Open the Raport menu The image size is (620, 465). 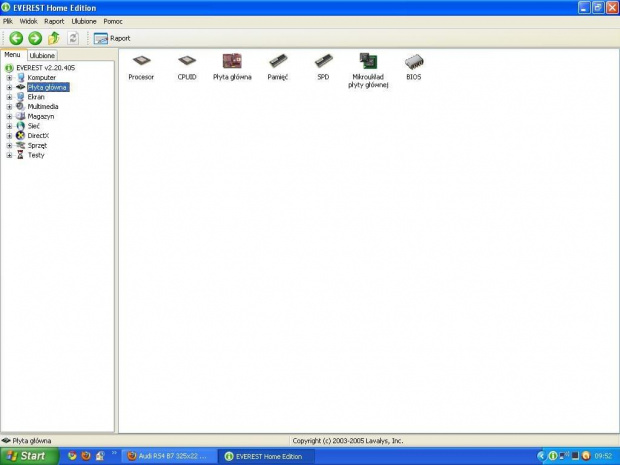click(54, 21)
